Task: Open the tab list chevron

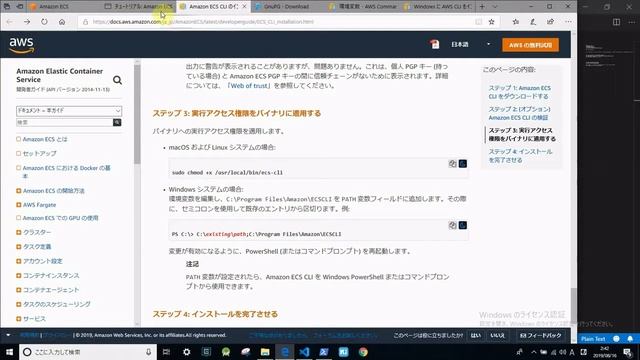Action: (495, 7)
